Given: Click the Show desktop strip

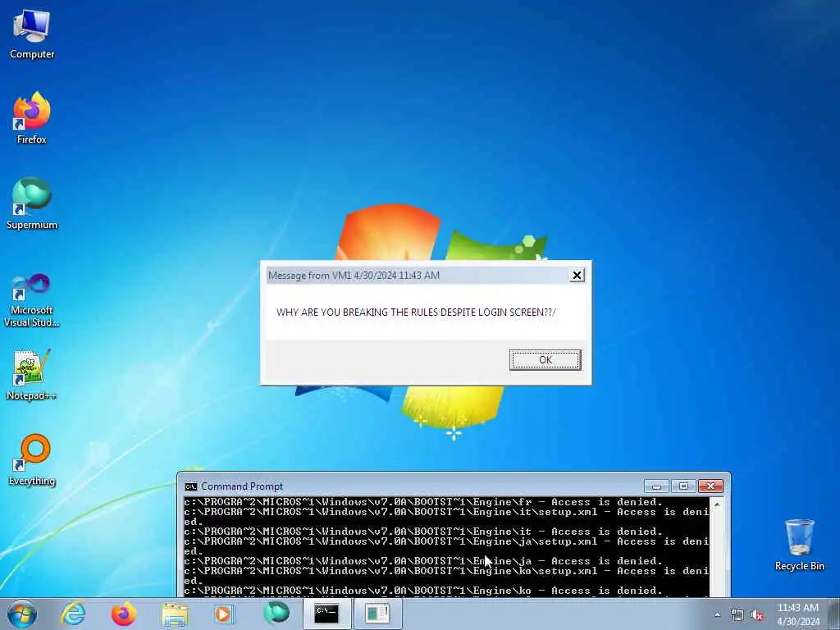Looking at the screenshot, I should click(x=834, y=614).
